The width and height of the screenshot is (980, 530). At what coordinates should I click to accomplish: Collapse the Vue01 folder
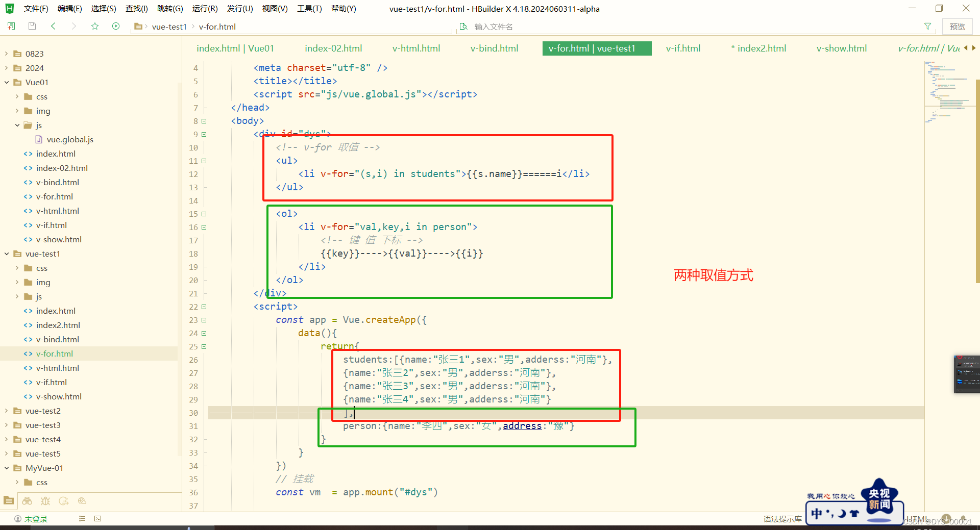pyautogui.click(x=7, y=82)
